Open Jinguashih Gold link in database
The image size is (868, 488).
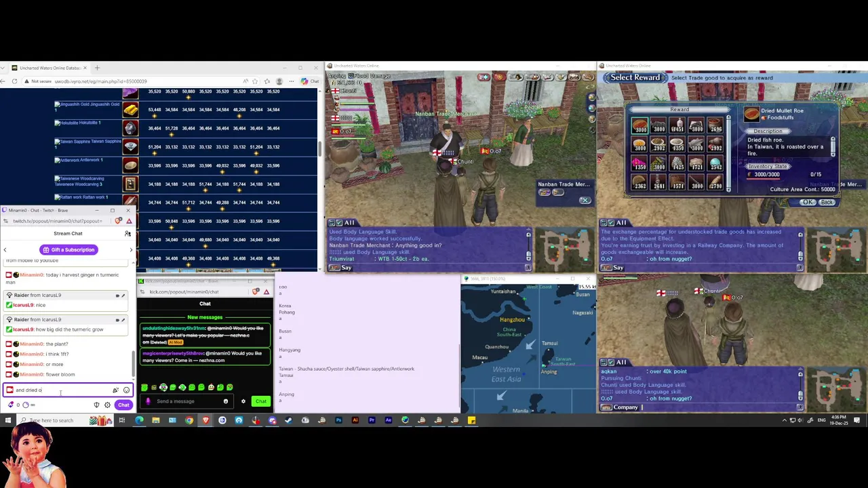[x=87, y=104]
